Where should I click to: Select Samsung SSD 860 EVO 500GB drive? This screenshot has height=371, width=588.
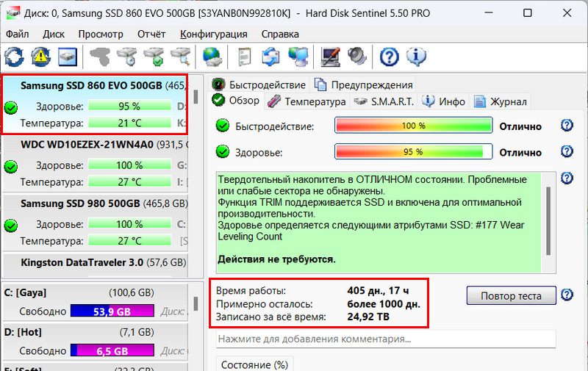point(95,104)
